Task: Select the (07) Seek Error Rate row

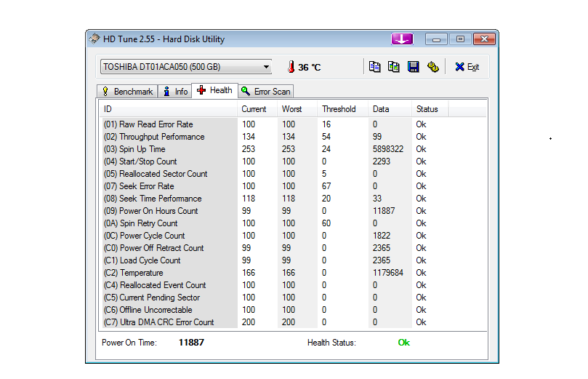Action: (x=275, y=186)
